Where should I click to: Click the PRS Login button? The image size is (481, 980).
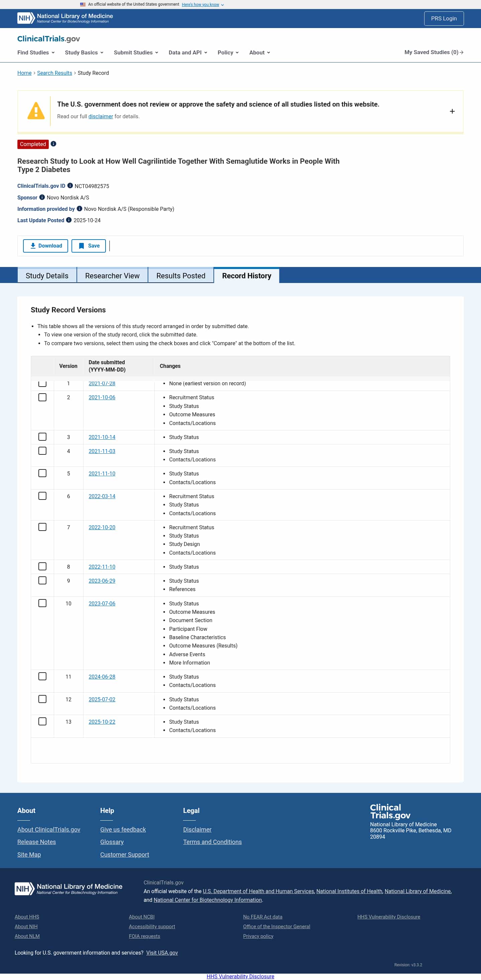(x=443, y=18)
